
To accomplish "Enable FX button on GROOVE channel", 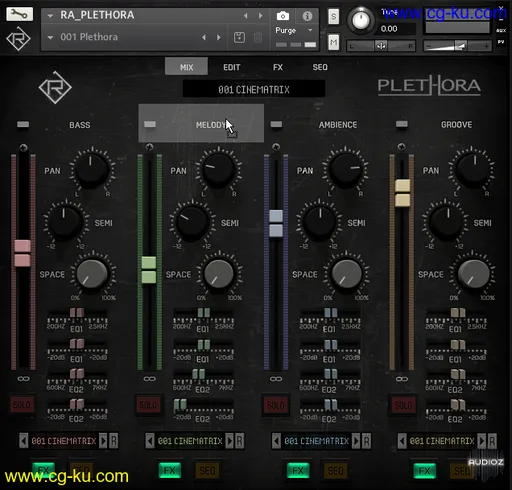I will point(424,470).
